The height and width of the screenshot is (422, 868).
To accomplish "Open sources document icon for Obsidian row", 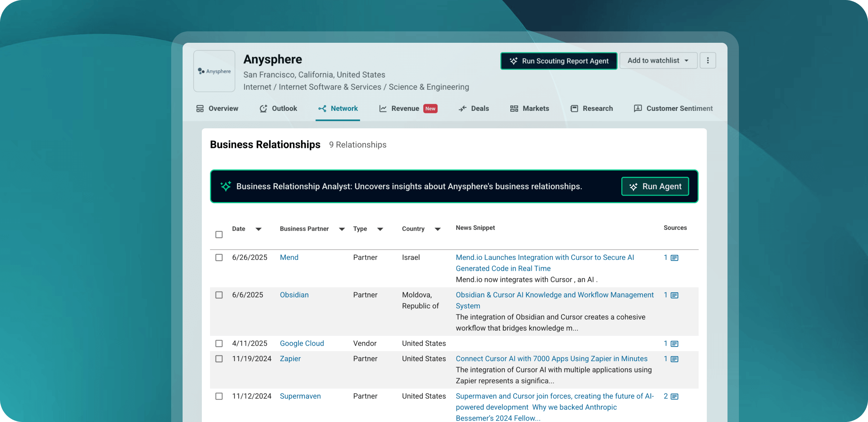I will click(x=674, y=295).
